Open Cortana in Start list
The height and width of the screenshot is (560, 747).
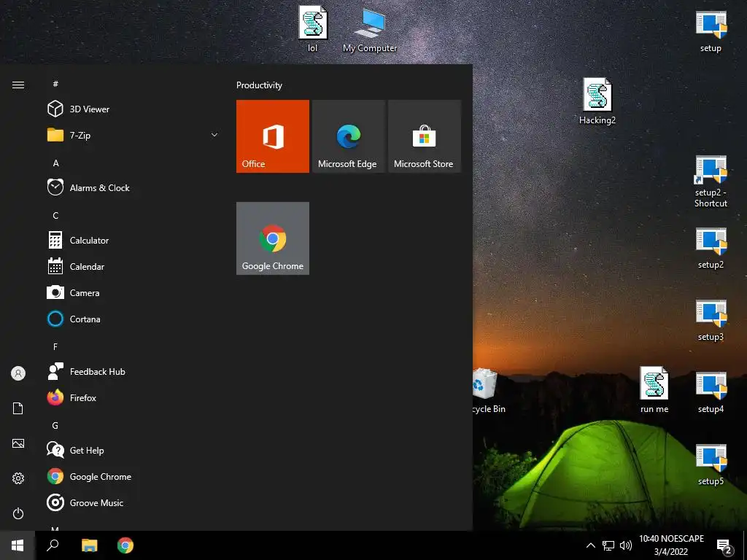pyautogui.click(x=133, y=319)
